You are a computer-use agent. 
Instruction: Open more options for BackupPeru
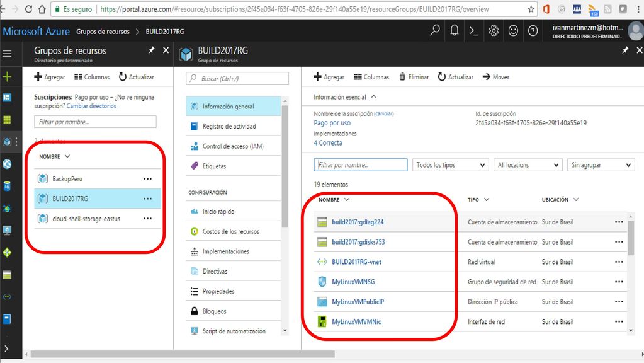147,179
